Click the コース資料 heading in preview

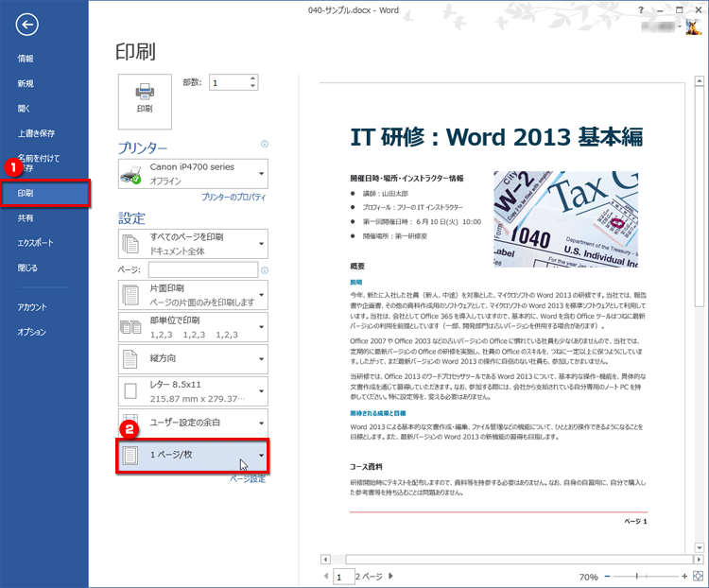coord(366,466)
